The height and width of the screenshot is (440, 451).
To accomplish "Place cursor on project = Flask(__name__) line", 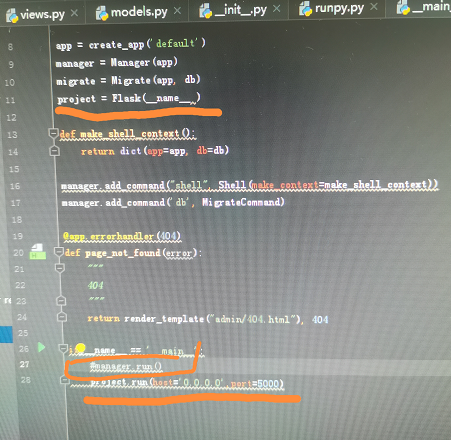I will pos(129,98).
